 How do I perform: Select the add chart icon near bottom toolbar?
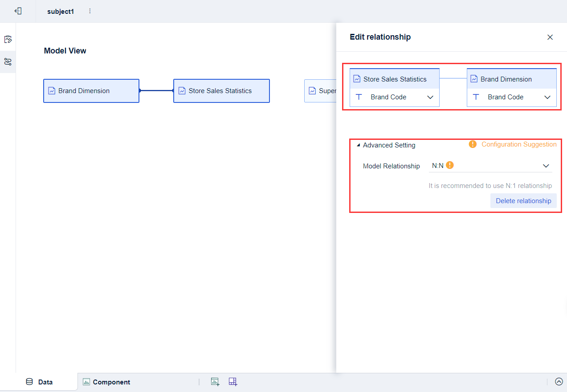[215, 382]
